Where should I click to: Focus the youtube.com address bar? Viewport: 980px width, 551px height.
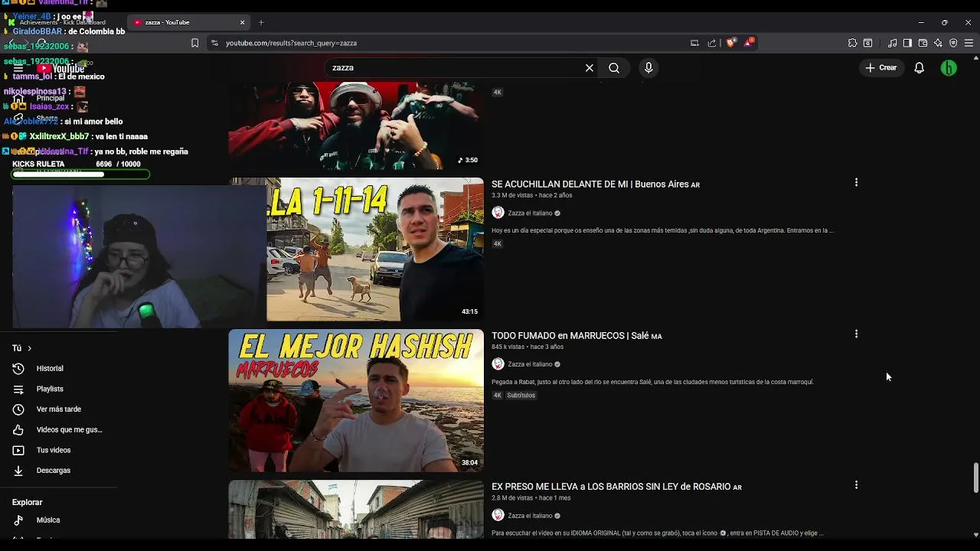[x=452, y=43]
